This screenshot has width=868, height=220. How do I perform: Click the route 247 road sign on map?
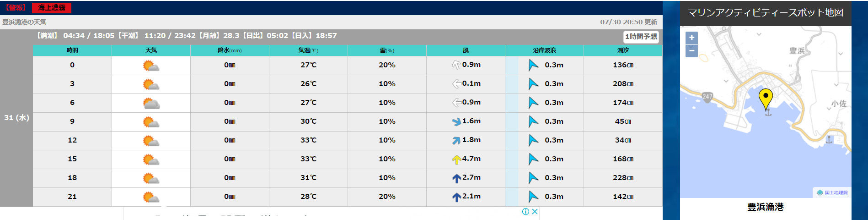point(707,96)
